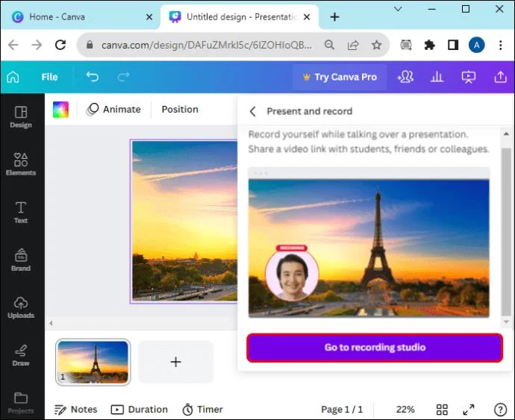Viewport: 515px width, 420px height.
Task: Undo the last action
Action: click(x=93, y=77)
